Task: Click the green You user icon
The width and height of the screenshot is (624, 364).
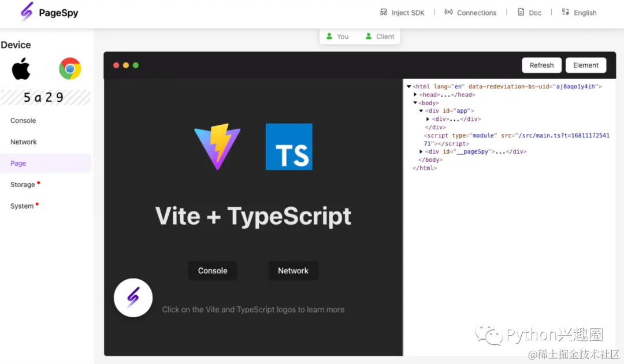Action: [x=329, y=36]
